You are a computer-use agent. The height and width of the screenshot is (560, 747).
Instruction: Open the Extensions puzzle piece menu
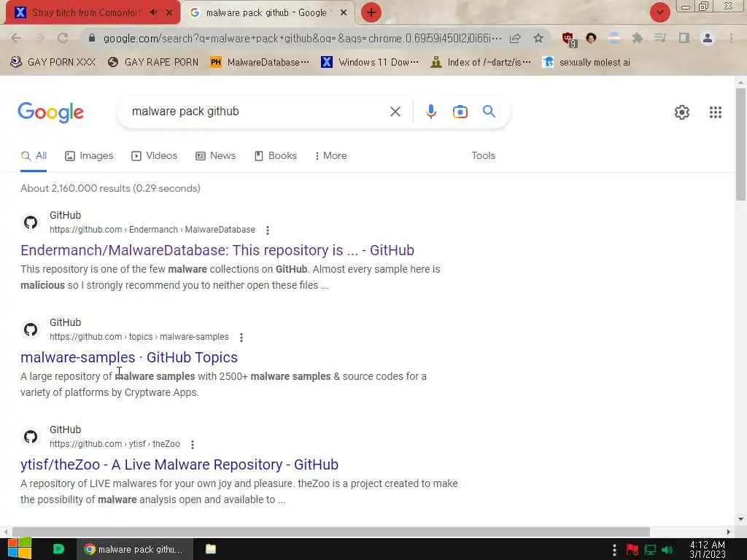[637, 38]
